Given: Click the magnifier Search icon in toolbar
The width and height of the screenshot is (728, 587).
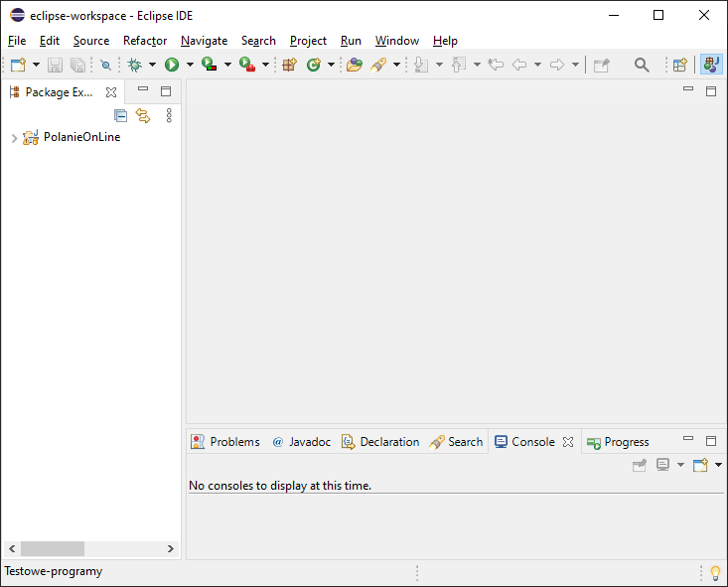Looking at the screenshot, I should (642, 65).
